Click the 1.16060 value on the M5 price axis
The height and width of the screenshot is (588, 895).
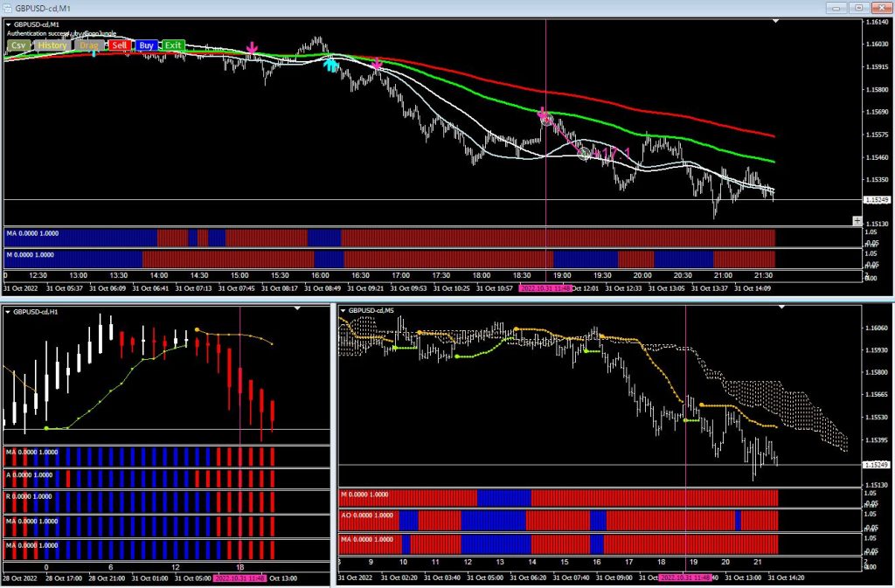pos(876,329)
